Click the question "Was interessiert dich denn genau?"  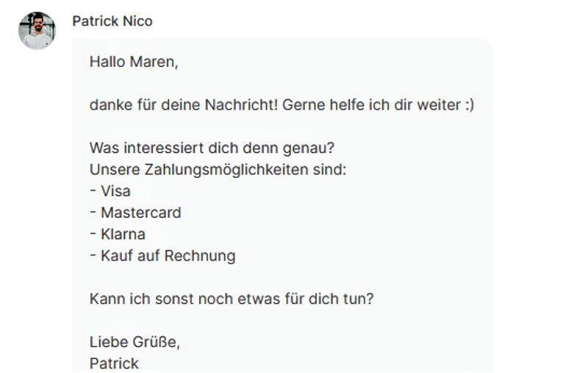tap(212, 148)
